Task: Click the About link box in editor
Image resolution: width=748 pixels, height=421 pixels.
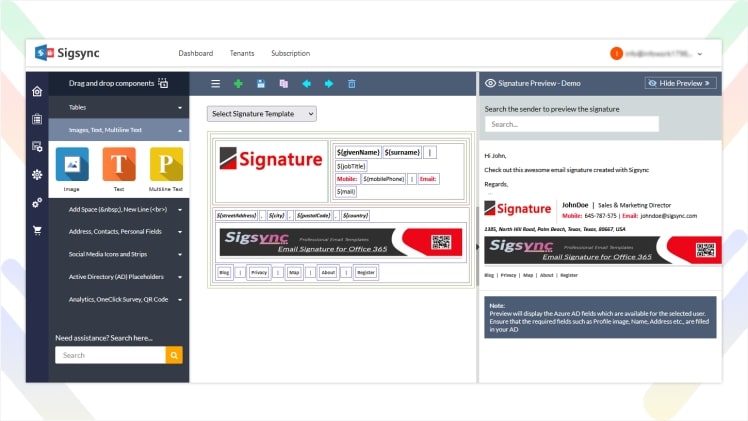Action: (328, 272)
